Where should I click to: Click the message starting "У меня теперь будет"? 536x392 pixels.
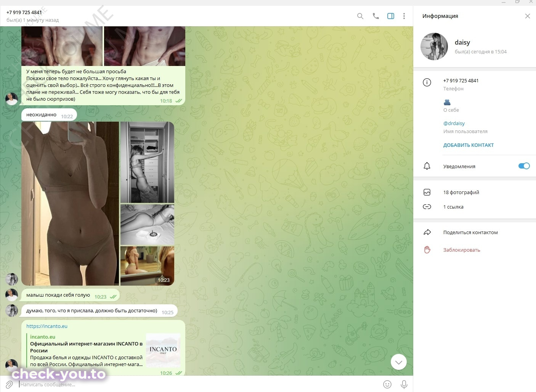103,85
